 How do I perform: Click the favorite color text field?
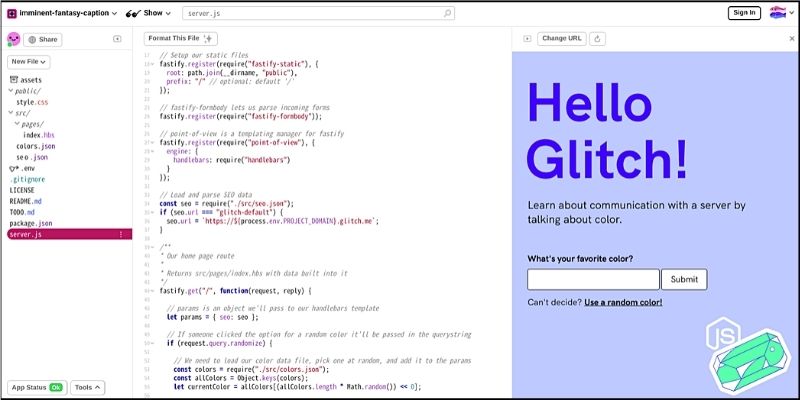(593, 280)
